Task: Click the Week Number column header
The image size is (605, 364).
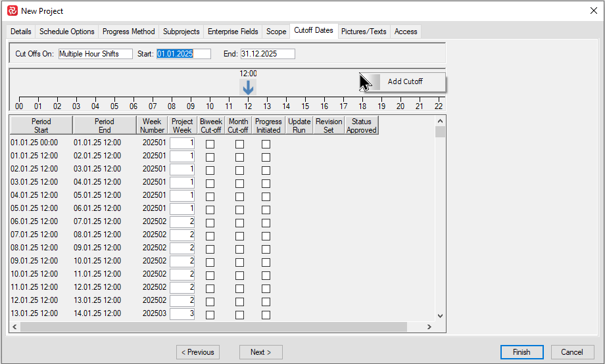Action: 152,125
